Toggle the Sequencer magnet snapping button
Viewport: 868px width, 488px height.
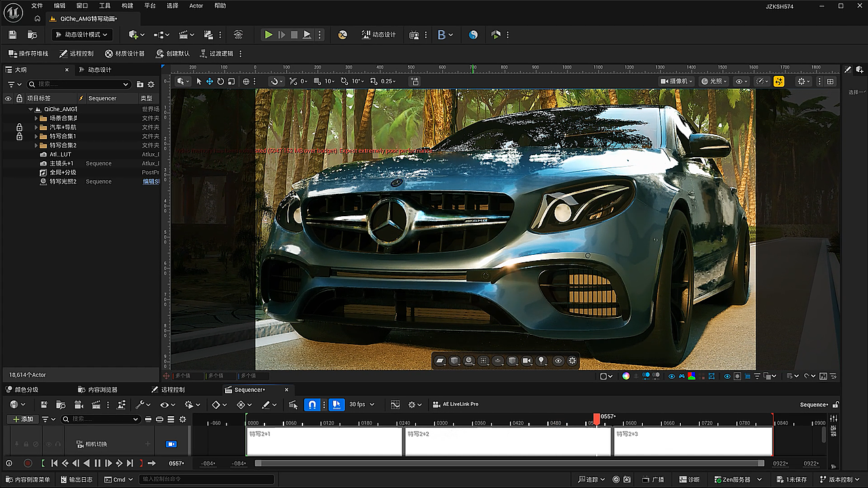312,405
